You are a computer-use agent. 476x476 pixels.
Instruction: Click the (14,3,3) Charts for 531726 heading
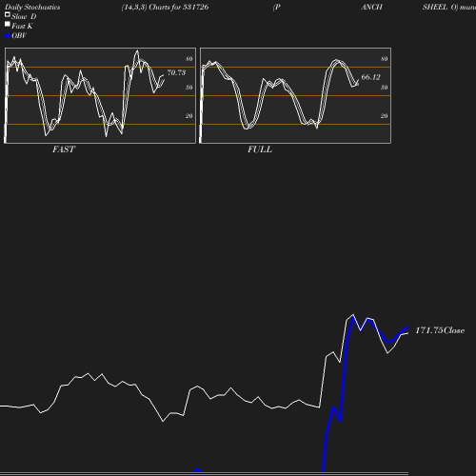(x=165, y=7)
